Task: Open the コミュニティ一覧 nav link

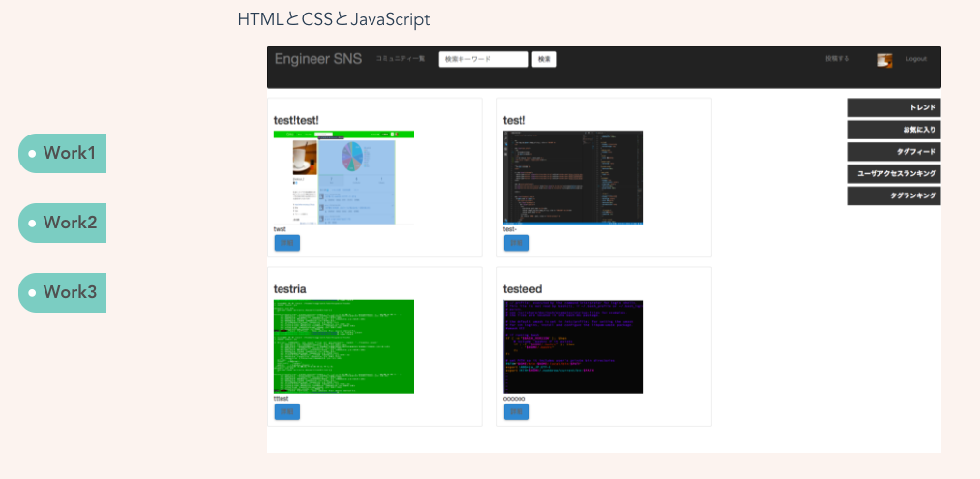Action: [x=400, y=59]
